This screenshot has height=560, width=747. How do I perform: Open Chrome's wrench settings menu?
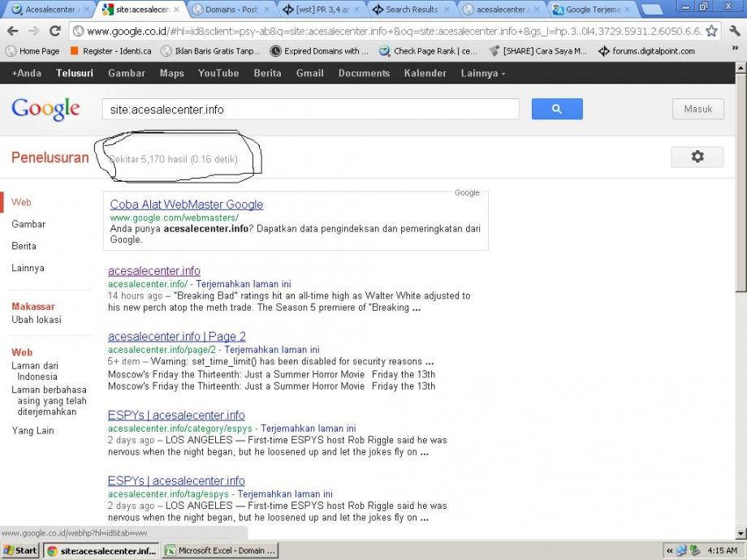coord(734,32)
